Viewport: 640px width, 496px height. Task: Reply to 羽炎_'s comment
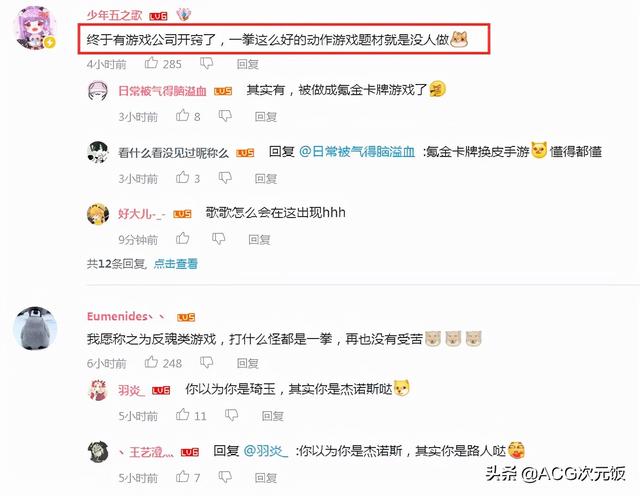tap(272, 416)
